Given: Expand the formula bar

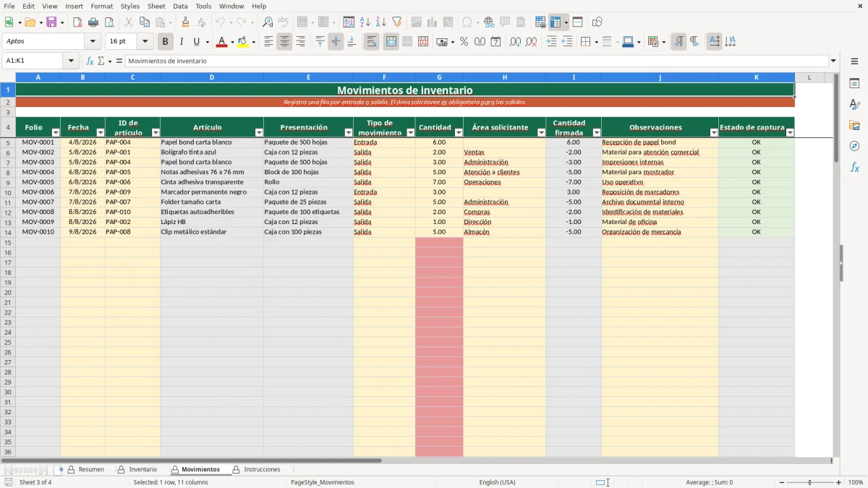Looking at the screenshot, I should (833, 61).
